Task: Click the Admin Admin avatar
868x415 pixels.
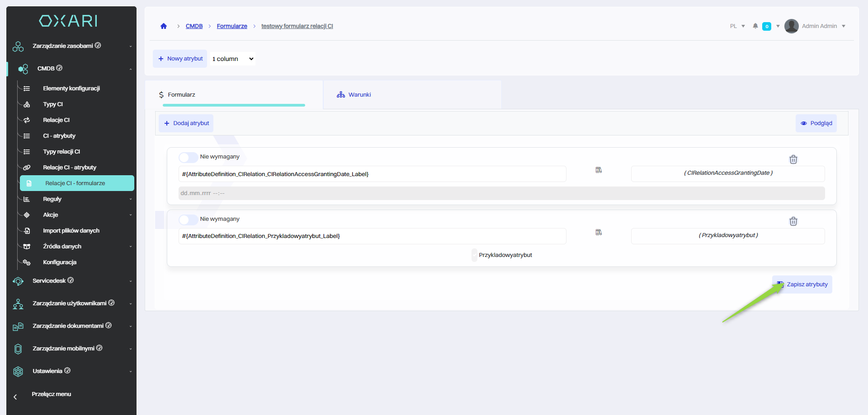Action: (x=791, y=26)
